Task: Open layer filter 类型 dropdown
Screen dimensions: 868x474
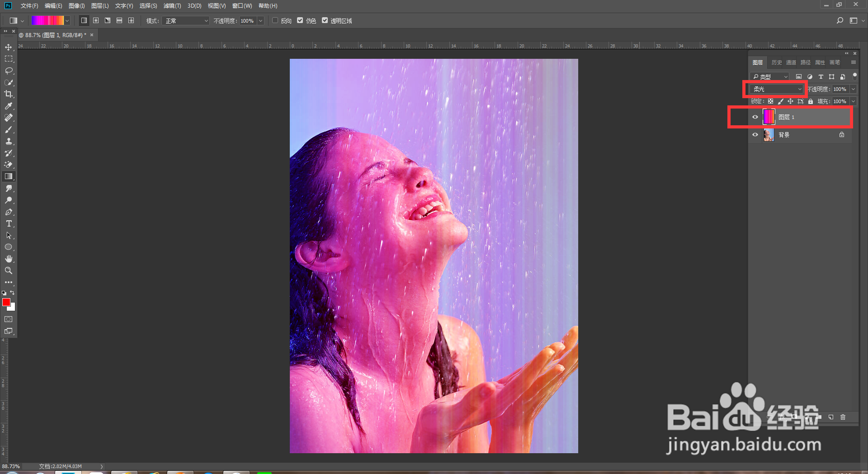Action: (x=770, y=76)
